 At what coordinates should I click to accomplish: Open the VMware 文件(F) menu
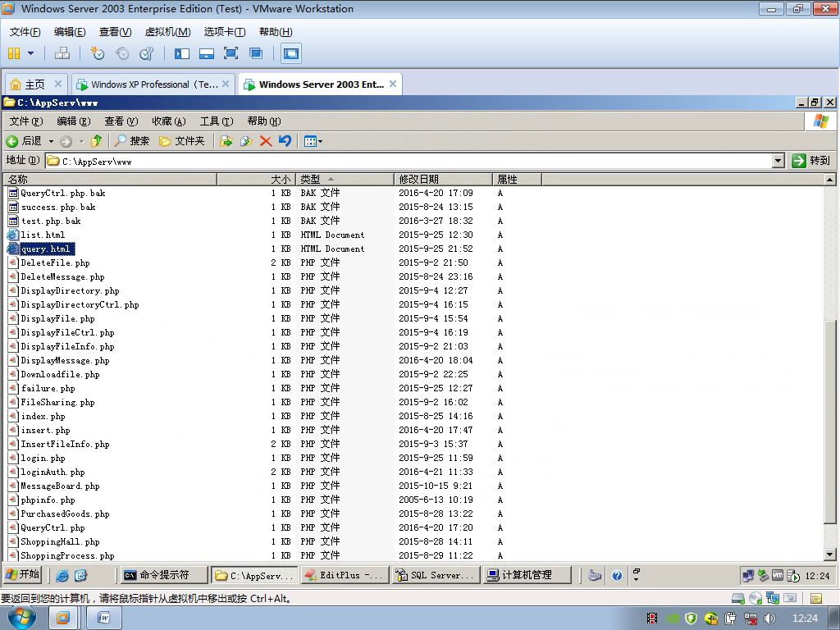(x=25, y=32)
